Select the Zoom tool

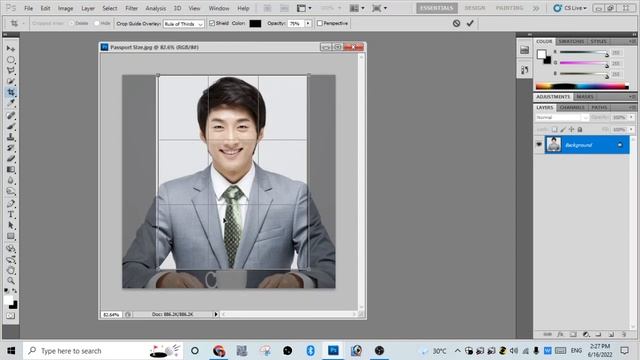pos(11,281)
